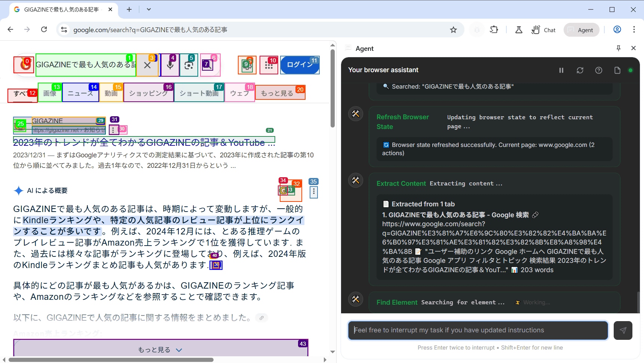Viewport: 644px width, 363px height.
Task: Click page vertical scrollbar thumb
Action: (332, 88)
